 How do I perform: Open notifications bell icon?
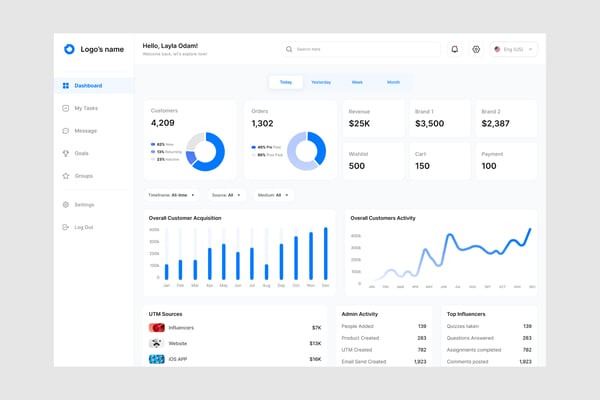(x=455, y=49)
